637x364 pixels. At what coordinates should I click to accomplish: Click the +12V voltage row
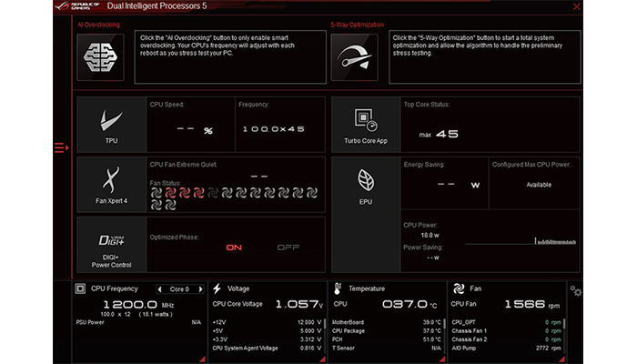click(267, 322)
